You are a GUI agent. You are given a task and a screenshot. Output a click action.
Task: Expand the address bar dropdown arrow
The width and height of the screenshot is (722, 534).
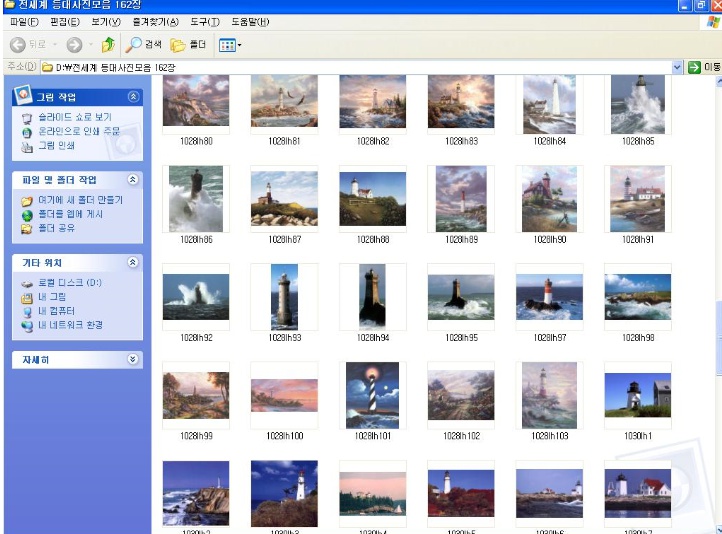677,67
